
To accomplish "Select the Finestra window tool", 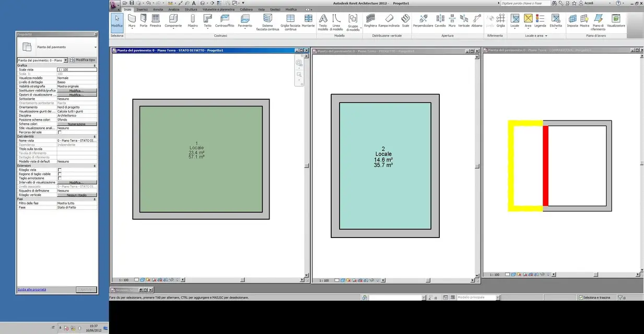I will pyautogui.click(x=155, y=21).
